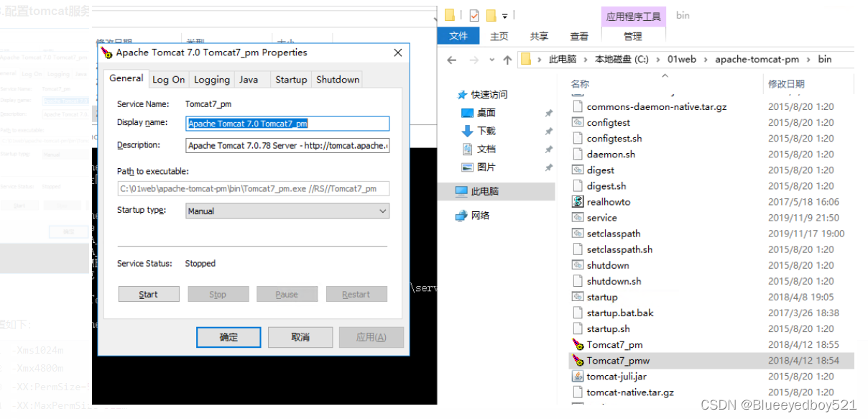Edit the Display name input field

[x=287, y=124]
